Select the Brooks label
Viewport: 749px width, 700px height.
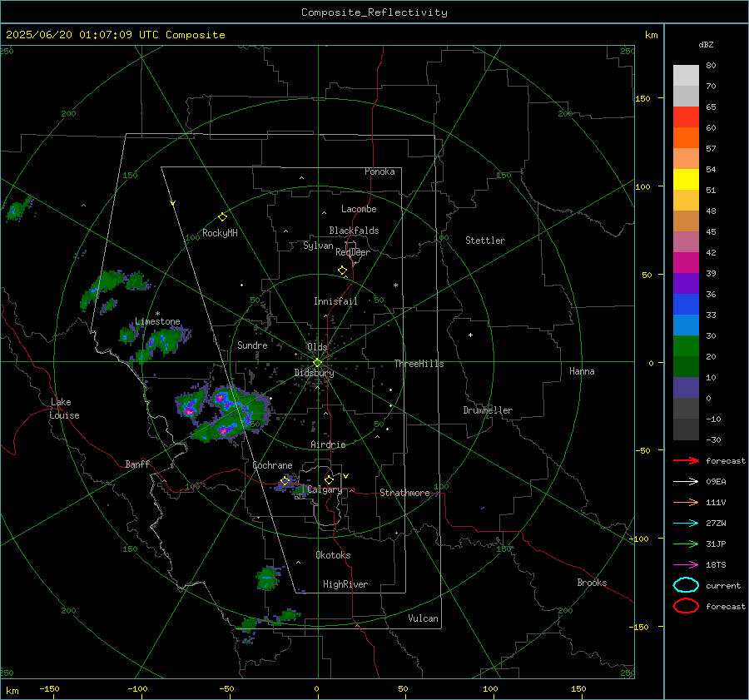pyautogui.click(x=592, y=583)
